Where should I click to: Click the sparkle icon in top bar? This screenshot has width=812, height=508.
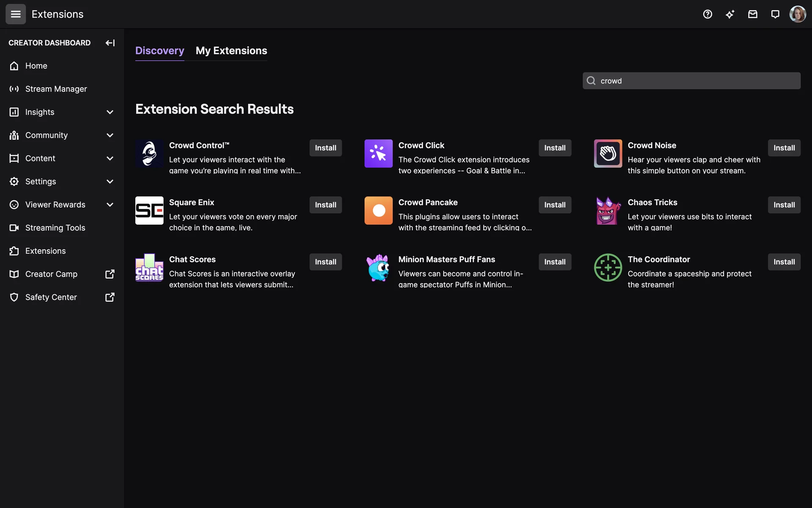[730, 14]
